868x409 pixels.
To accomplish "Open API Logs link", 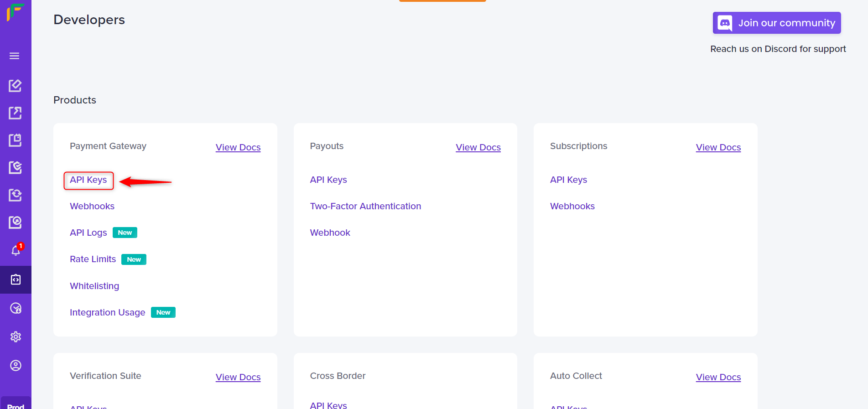I will click(88, 233).
